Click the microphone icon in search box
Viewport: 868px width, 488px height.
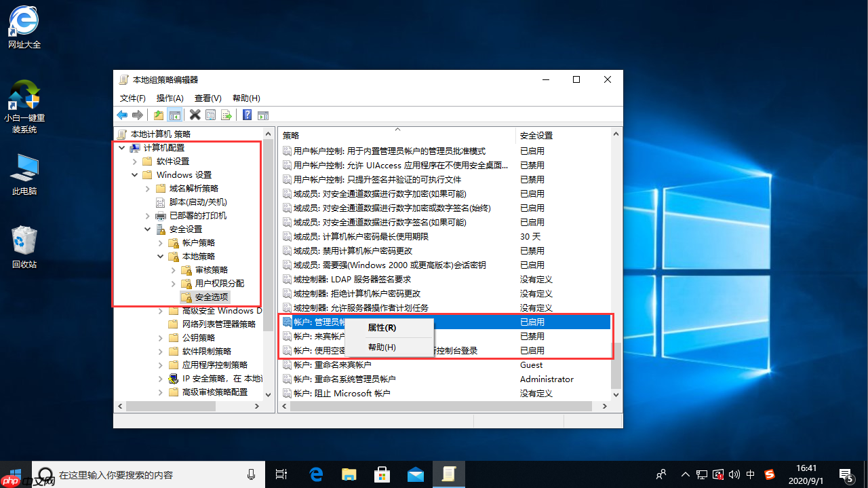click(x=252, y=474)
